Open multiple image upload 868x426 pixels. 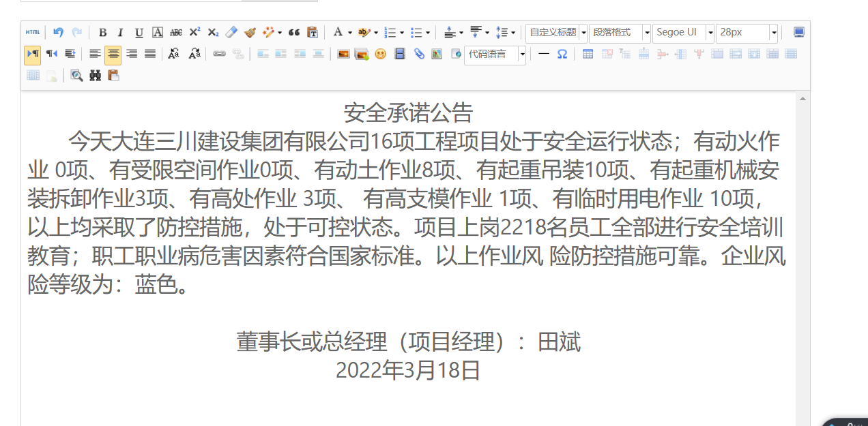362,53
